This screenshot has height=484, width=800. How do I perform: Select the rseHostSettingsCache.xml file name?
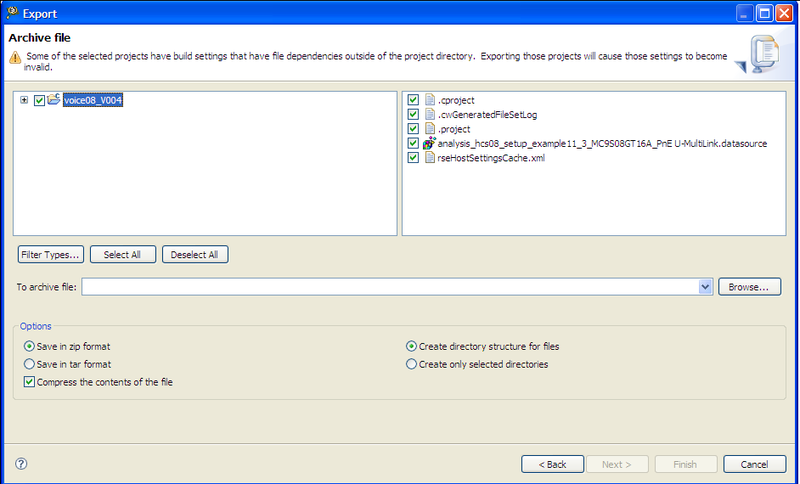point(491,158)
